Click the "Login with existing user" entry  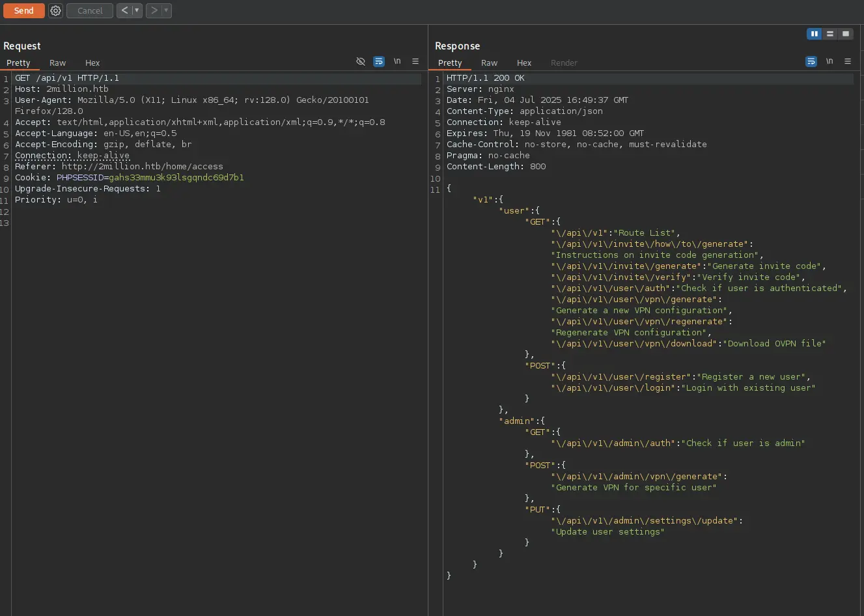[749, 388]
